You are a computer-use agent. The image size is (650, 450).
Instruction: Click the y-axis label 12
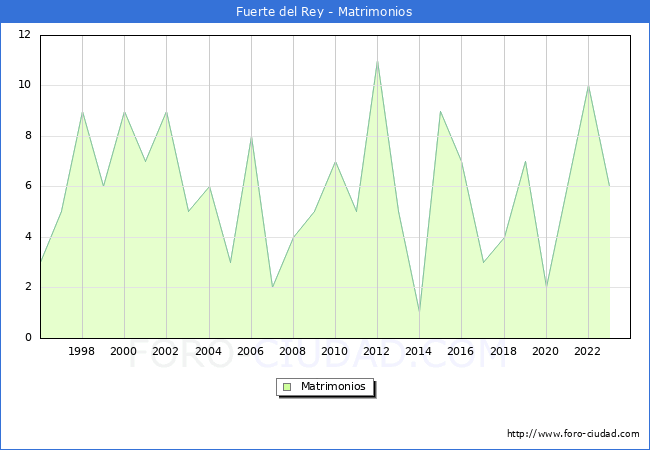[25, 35]
